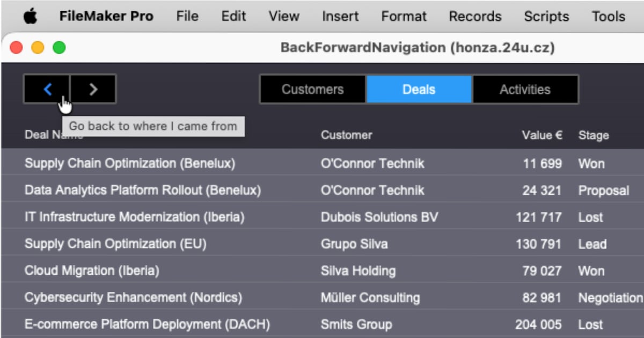Open the Activities tab
Image resolution: width=644 pixels, height=338 pixels.
click(525, 90)
